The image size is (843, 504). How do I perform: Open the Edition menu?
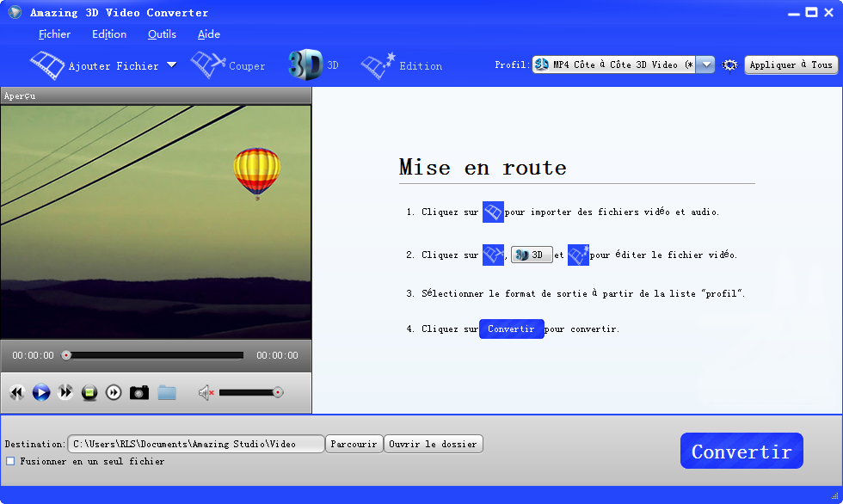click(x=109, y=34)
